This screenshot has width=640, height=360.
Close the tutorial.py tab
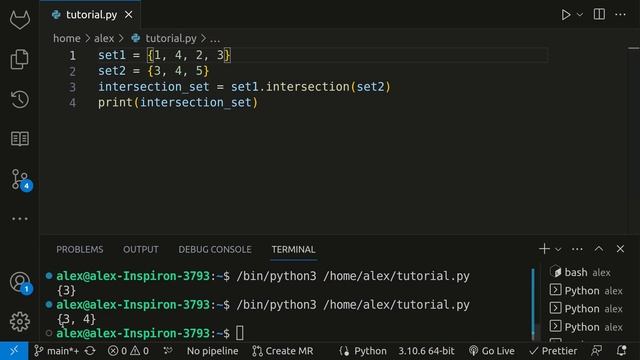click(x=129, y=15)
